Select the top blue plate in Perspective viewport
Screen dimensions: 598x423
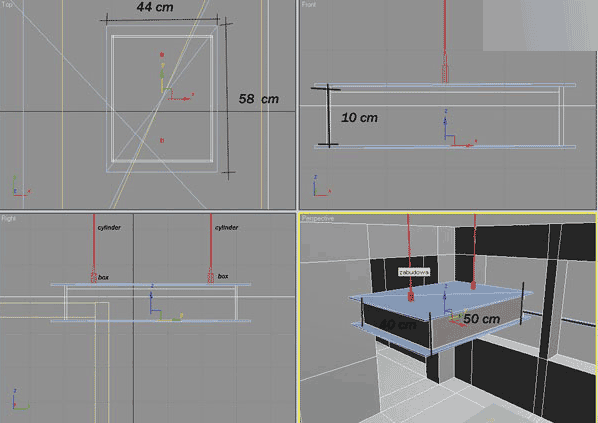[442, 301]
